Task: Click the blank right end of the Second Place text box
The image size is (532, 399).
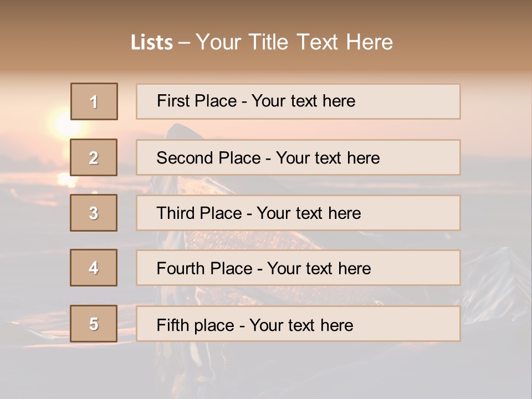Action: coord(427,157)
